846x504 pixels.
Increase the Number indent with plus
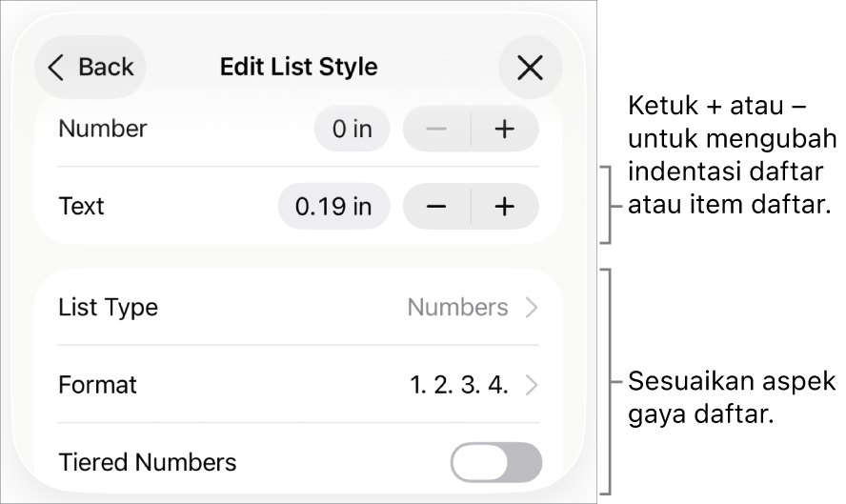click(x=505, y=130)
